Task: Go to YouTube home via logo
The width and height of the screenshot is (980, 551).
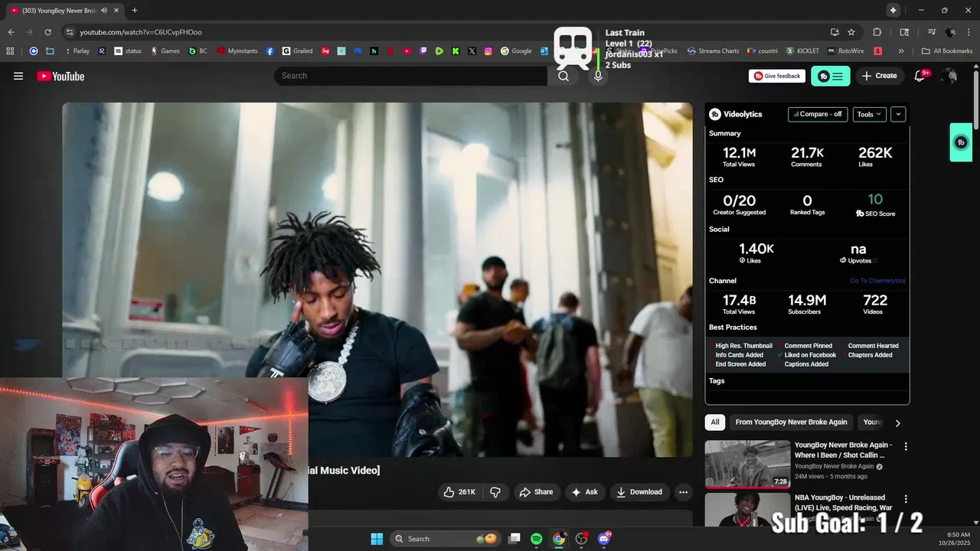Action: pyautogui.click(x=60, y=76)
